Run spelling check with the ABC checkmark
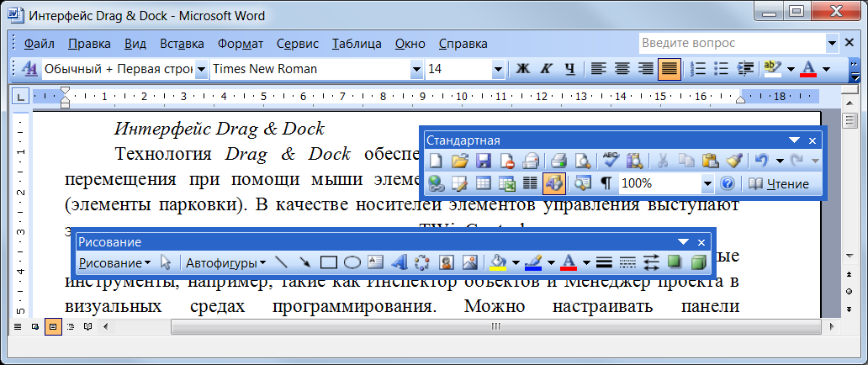Screen dimensions: 868x365 611,161
